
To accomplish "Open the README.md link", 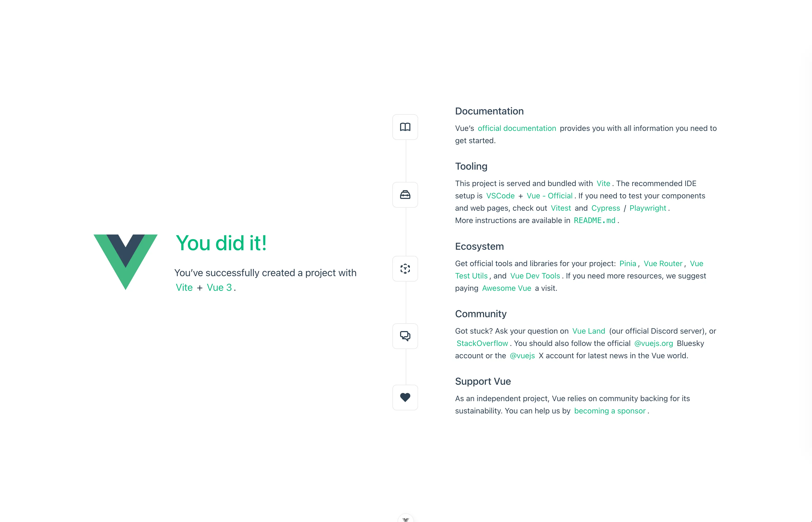I will pyautogui.click(x=594, y=221).
